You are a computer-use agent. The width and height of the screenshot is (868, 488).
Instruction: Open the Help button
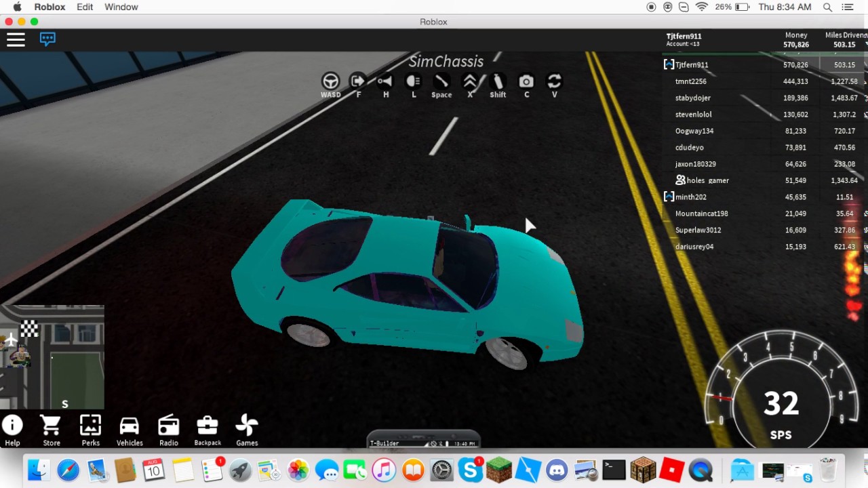12,430
